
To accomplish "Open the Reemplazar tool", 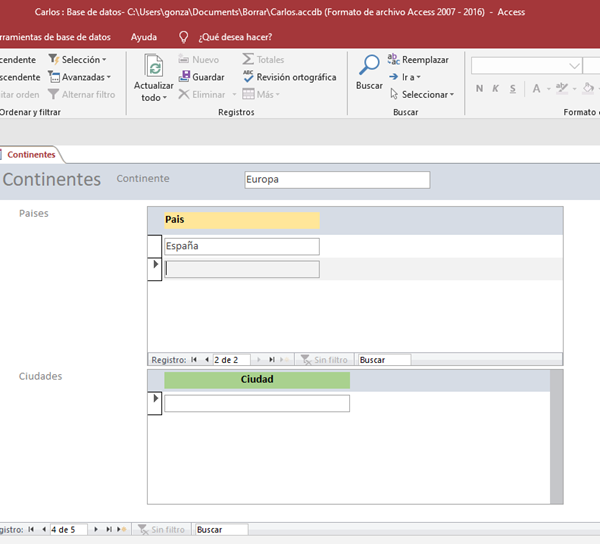I will pyautogui.click(x=418, y=60).
